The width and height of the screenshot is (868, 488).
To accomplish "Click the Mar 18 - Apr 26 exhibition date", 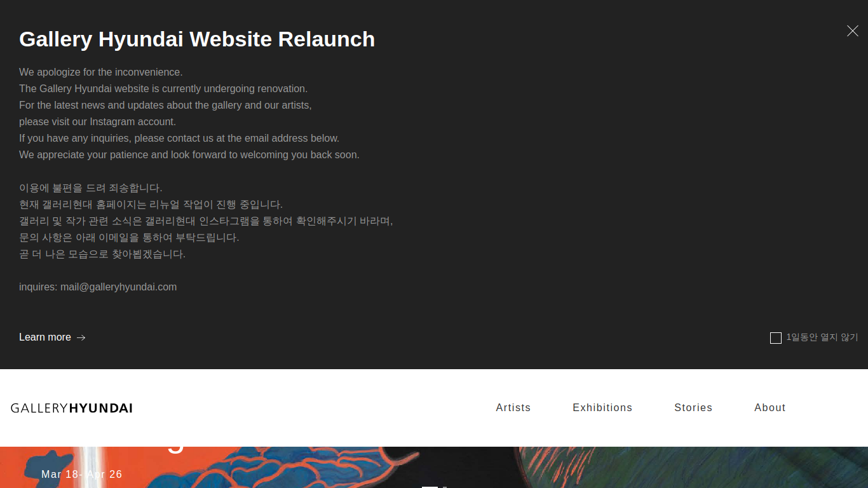I will pos(82,474).
